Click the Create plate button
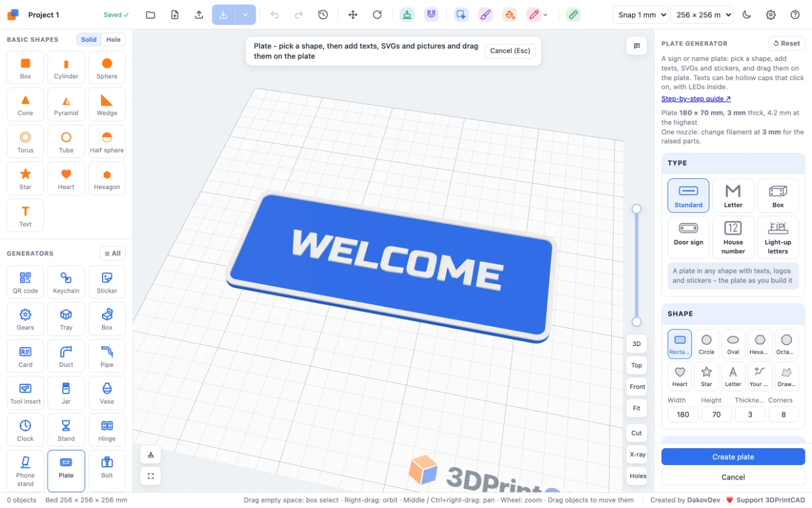The image size is (812, 508). click(733, 457)
